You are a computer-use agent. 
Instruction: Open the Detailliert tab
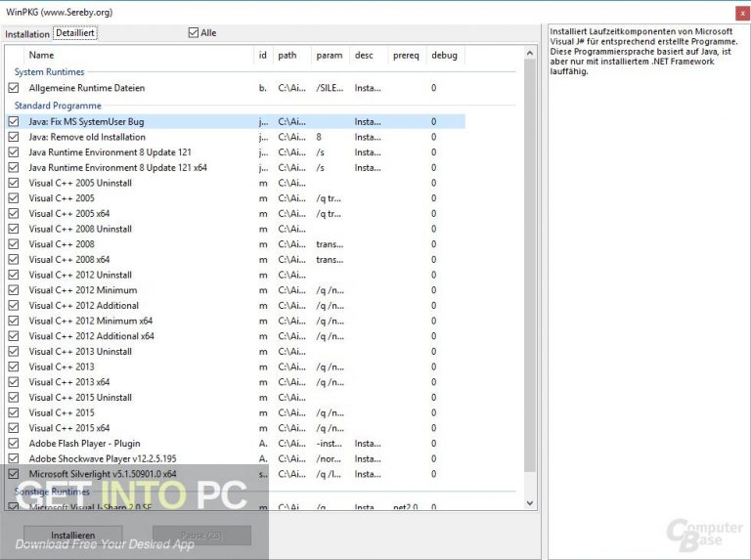(x=75, y=33)
